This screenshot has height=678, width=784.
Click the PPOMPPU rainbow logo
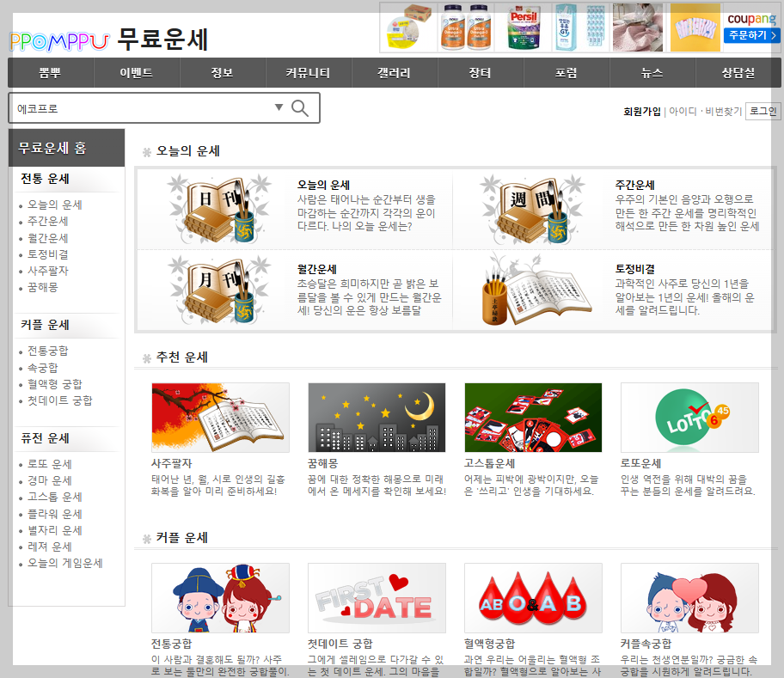tap(59, 42)
